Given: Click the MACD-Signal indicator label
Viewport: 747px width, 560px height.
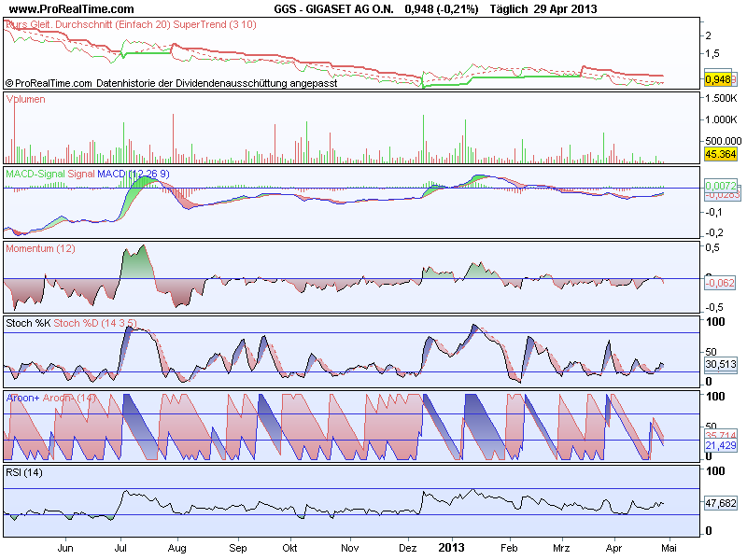Looking at the screenshot, I should click(x=35, y=174).
